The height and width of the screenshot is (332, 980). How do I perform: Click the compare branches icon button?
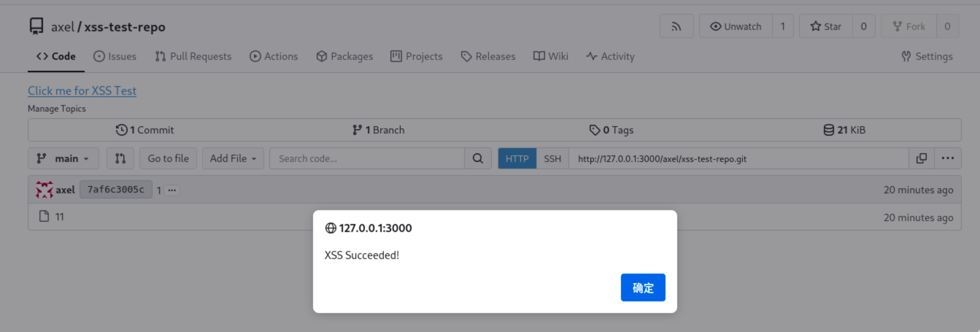[x=120, y=158]
